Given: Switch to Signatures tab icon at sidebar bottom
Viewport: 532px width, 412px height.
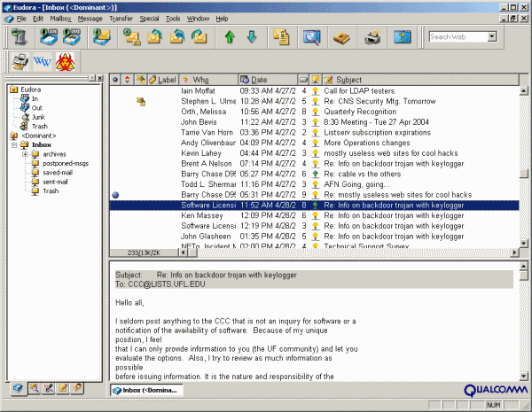Looking at the screenshot, I should [x=63, y=388].
